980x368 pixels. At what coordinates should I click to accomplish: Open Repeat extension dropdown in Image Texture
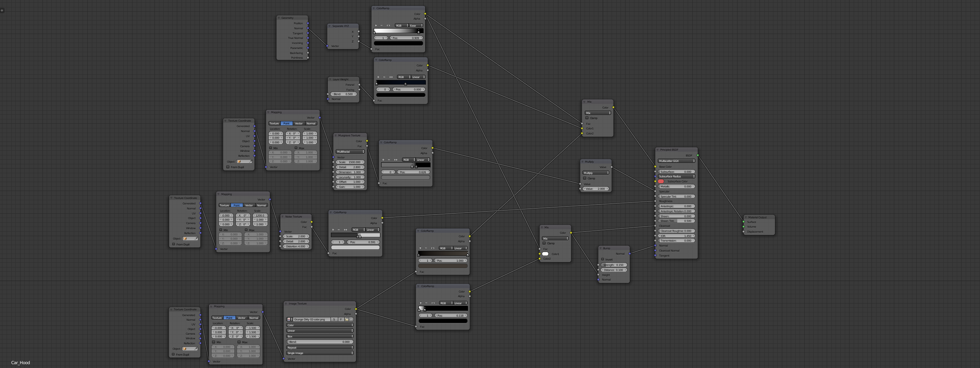320,348
